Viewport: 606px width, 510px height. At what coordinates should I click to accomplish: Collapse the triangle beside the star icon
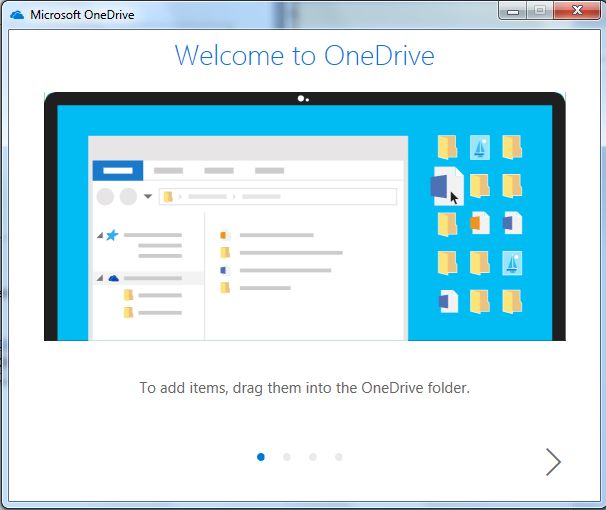coord(100,236)
